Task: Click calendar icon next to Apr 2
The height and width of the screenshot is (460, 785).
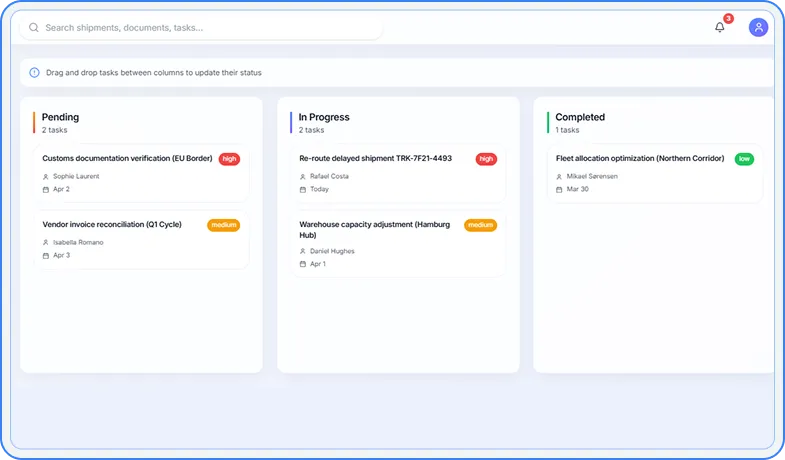Action: pyautogui.click(x=46, y=189)
